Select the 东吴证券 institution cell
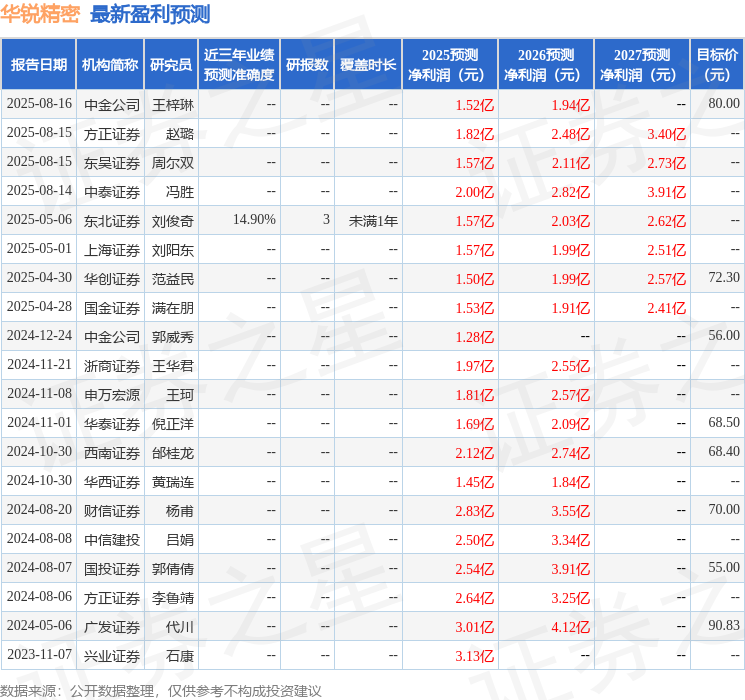 (x=112, y=163)
